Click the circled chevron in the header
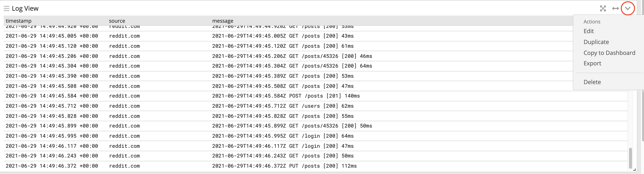This screenshot has height=174, width=644. pos(628,8)
